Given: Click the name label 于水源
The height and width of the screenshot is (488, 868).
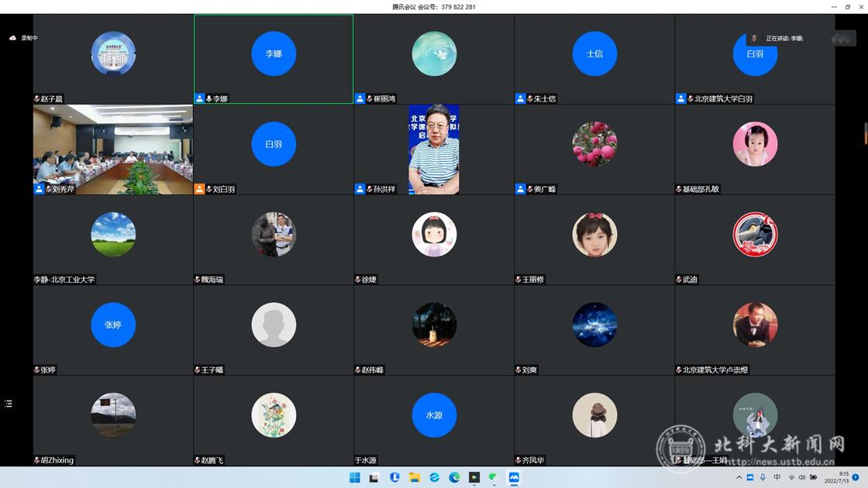Looking at the screenshot, I should coord(365,460).
